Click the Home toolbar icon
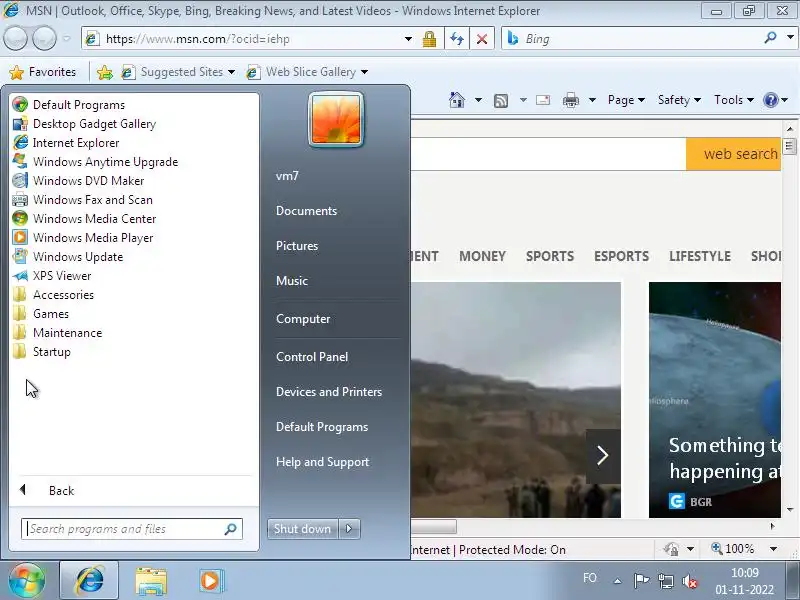This screenshot has width=800, height=600. tap(457, 100)
